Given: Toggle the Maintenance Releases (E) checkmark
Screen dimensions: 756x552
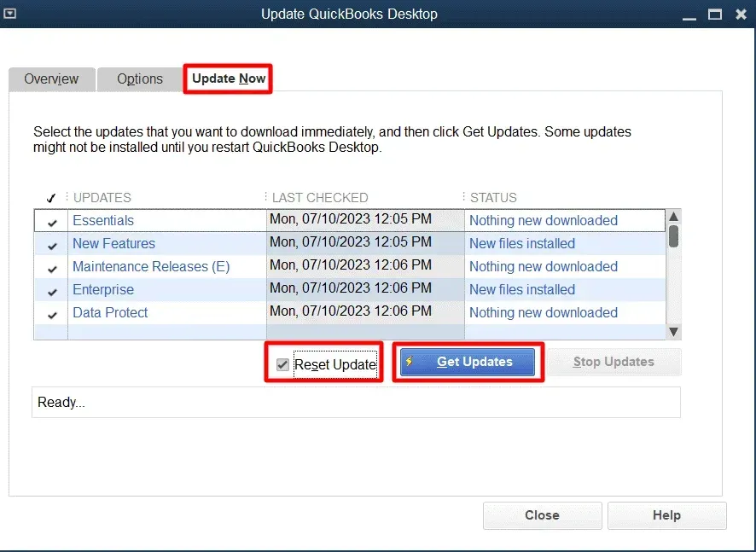Looking at the screenshot, I should click(x=52, y=268).
